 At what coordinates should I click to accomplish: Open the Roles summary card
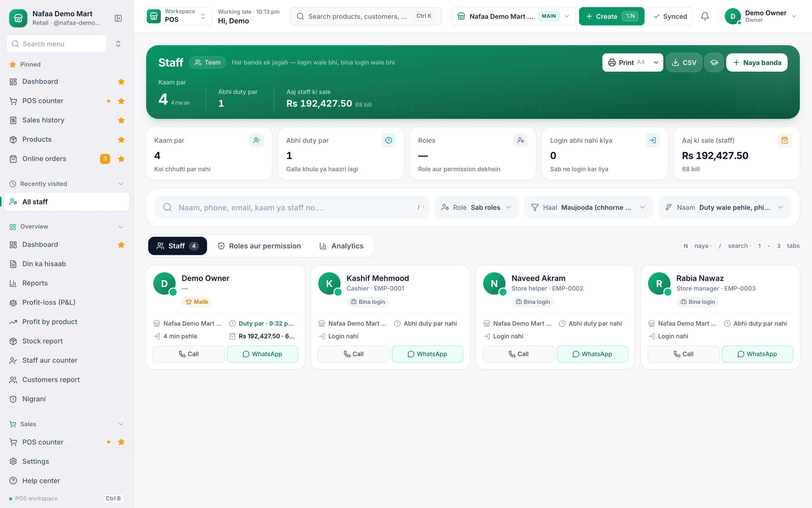click(x=472, y=153)
